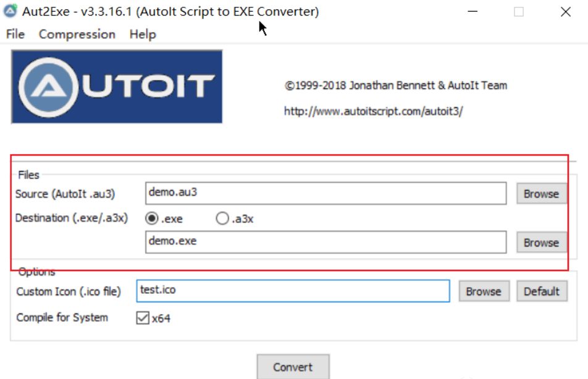Click the demo.exe destination field

click(326, 242)
